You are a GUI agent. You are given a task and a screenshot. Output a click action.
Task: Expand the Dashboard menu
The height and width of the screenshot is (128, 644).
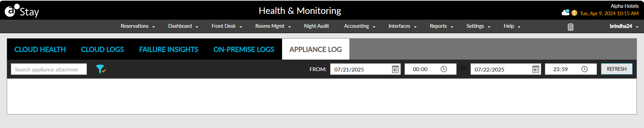[183, 26]
